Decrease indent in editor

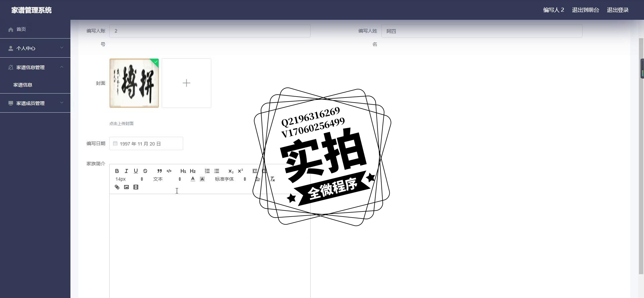255,171
